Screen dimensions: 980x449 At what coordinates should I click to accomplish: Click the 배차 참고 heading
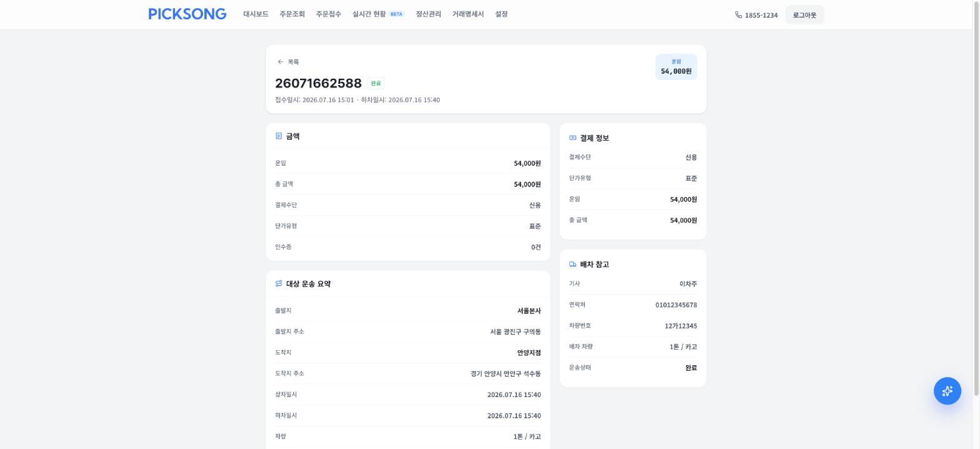[594, 265]
